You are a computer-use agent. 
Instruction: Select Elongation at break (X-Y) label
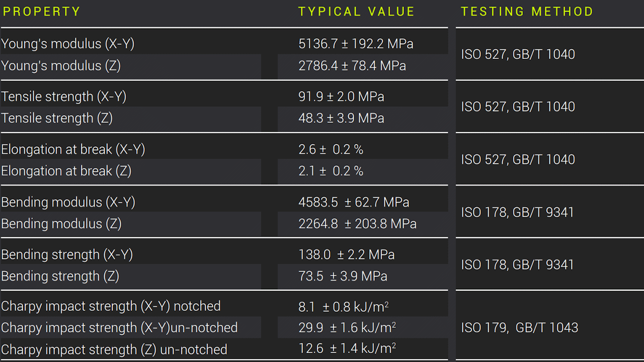(x=73, y=149)
